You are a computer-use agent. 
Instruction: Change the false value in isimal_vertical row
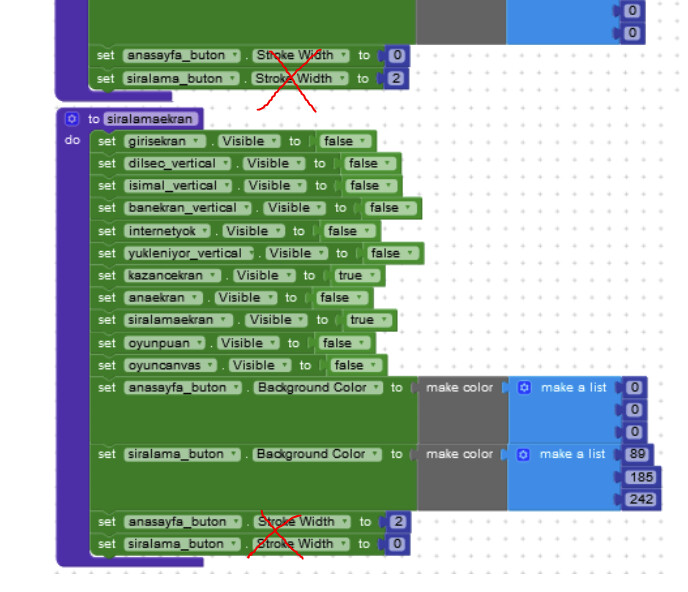371,186
